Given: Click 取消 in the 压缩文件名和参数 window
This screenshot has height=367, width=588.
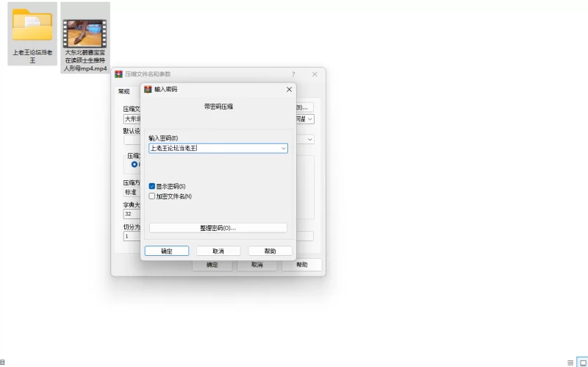Looking at the screenshot, I should [x=257, y=265].
